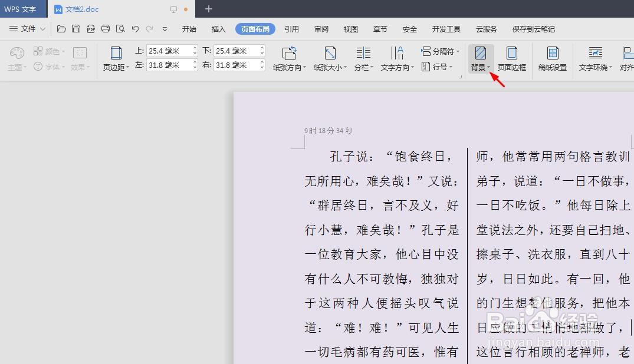This screenshot has width=634, height=364.
Task: Open the page setup dialog launcher
Action: tap(460, 77)
